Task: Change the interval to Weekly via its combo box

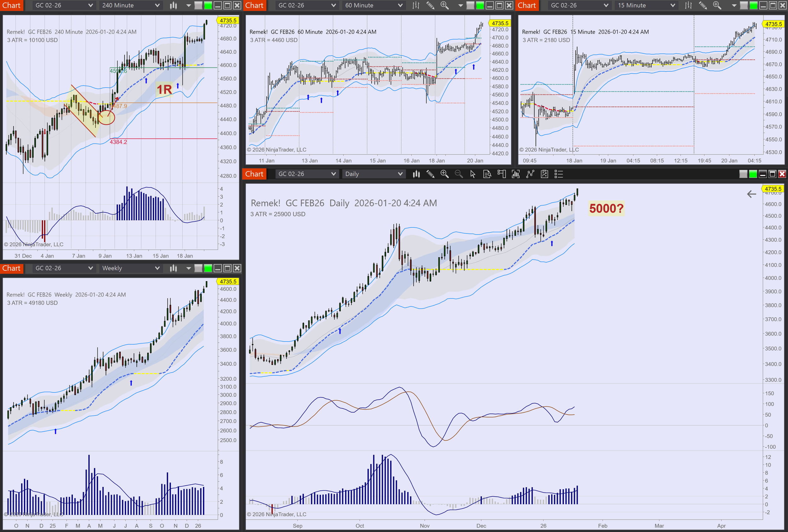Action: click(130, 268)
